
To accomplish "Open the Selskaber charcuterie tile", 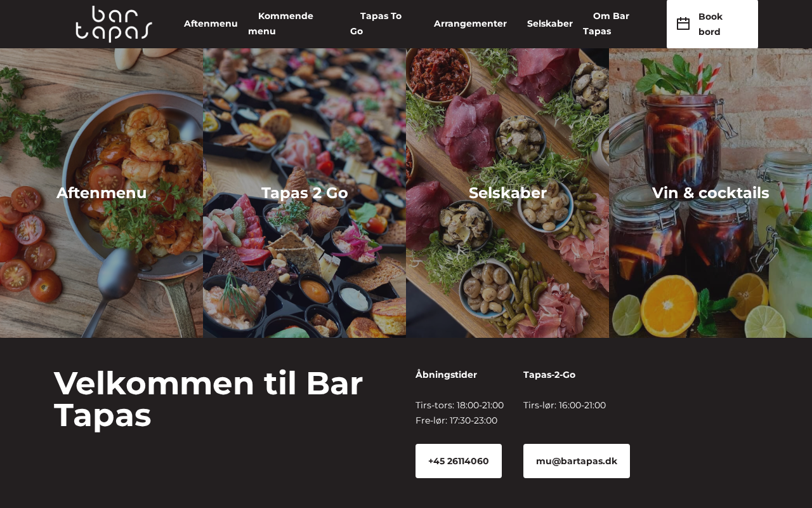I will 507,193.
